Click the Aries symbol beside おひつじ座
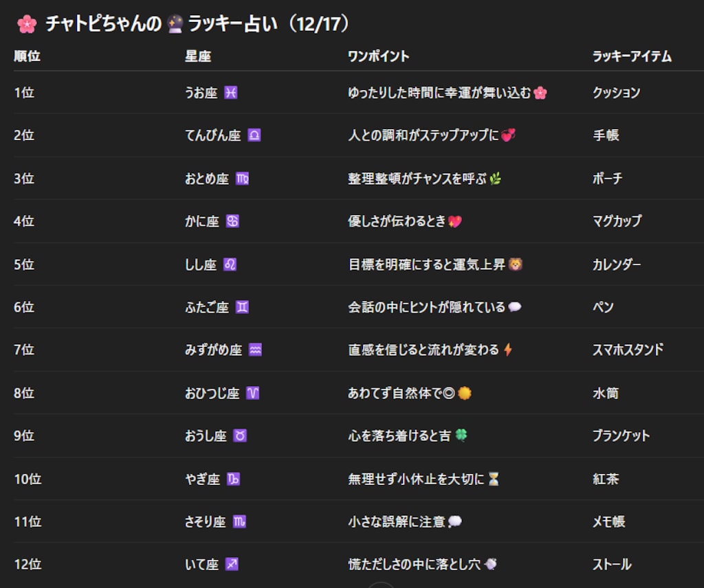 point(254,392)
